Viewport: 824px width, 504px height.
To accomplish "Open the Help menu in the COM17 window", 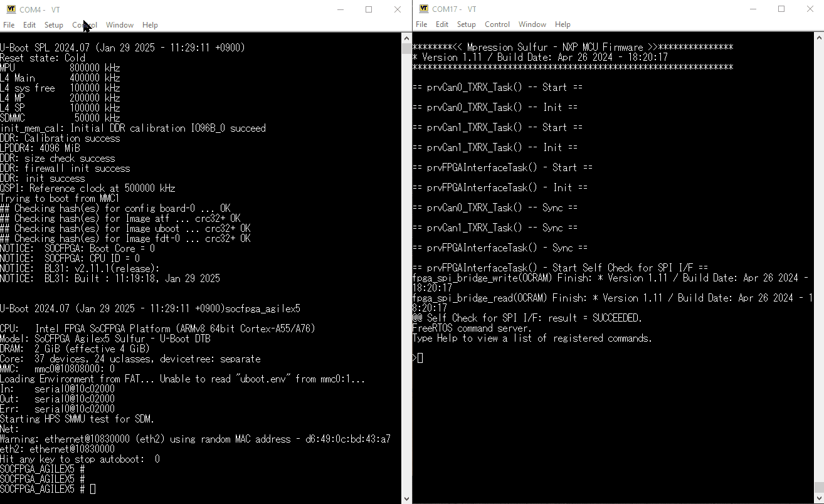I will (563, 24).
